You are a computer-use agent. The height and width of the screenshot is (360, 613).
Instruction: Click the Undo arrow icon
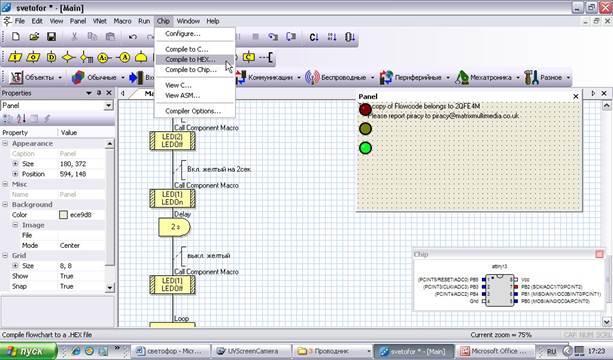pyautogui.click(x=133, y=37)
